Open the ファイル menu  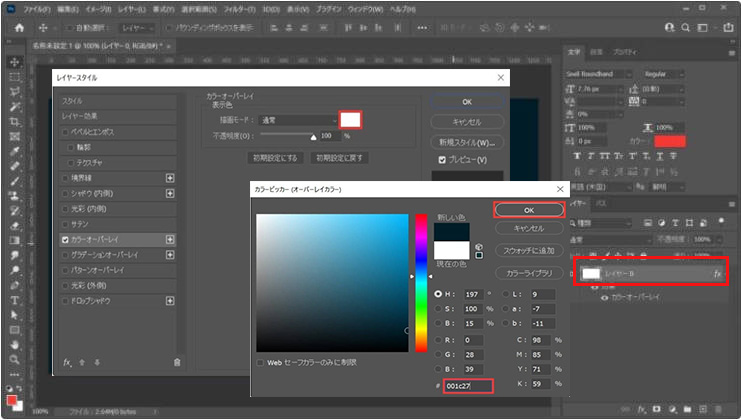[x=37, y=9]
